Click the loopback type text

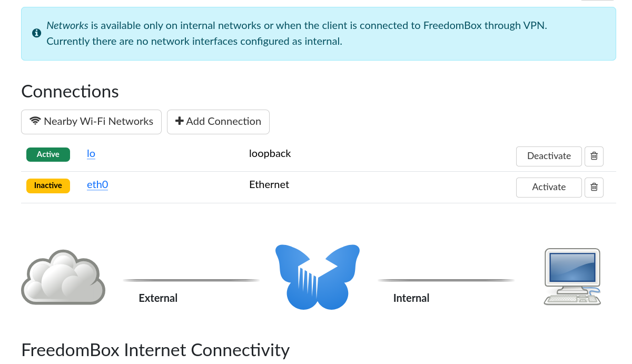coord(270,154)
